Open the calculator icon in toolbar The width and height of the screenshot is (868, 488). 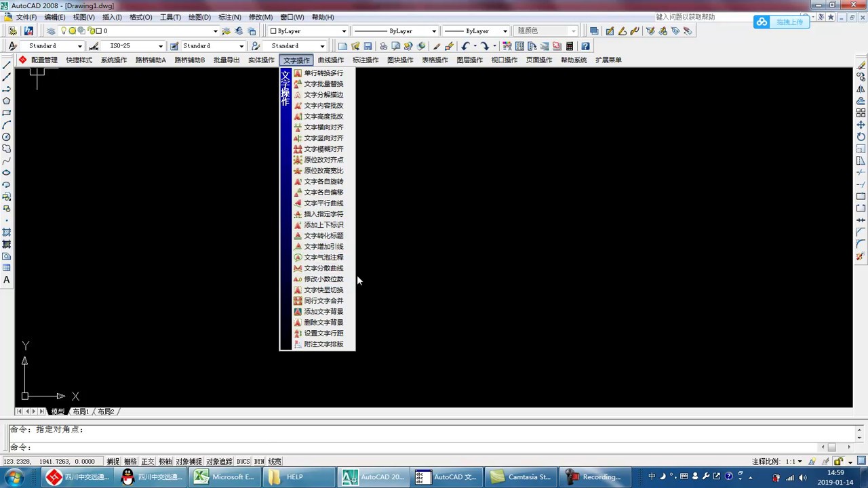(x=570, y=46)
